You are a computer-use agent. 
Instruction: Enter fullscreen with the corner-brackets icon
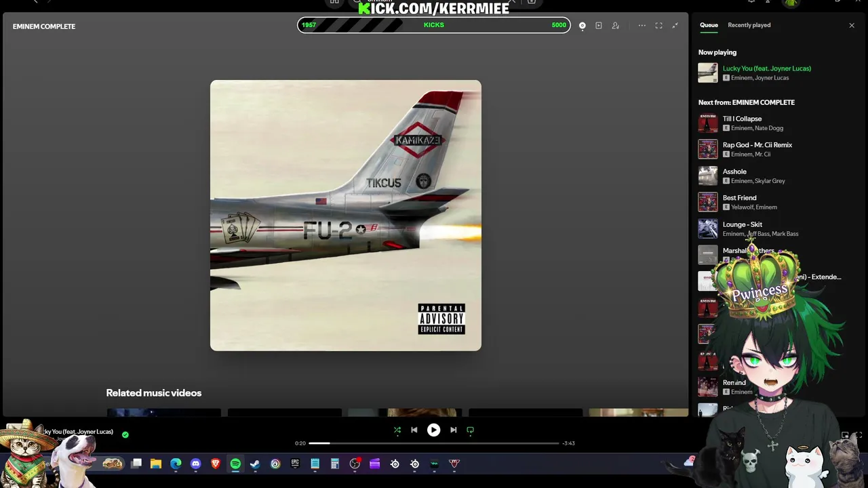coord(658,26)
